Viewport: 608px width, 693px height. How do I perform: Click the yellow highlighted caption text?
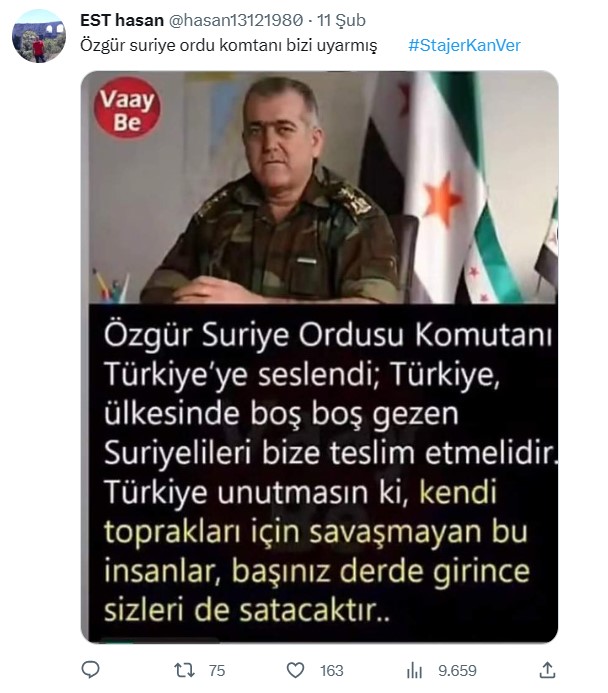point(316,551)
